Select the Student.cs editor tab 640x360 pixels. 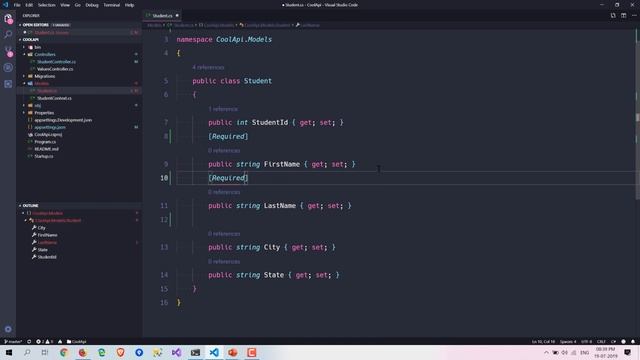[162, 16]
